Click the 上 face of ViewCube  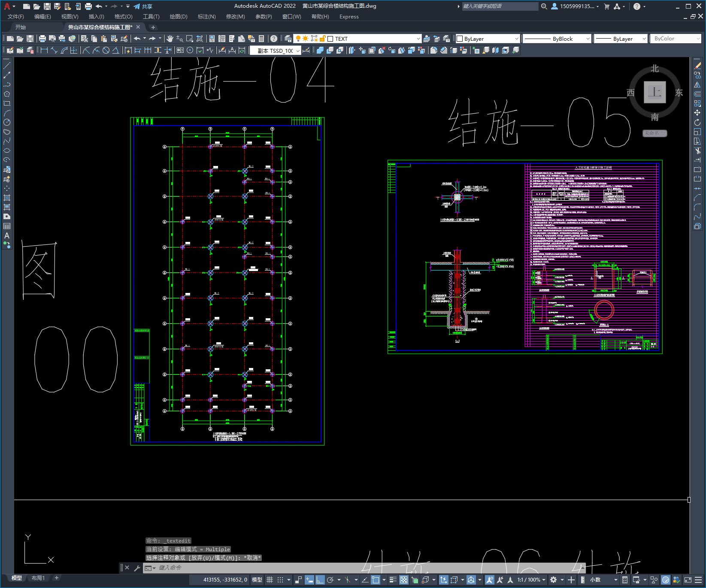click(x=654, y=92)
